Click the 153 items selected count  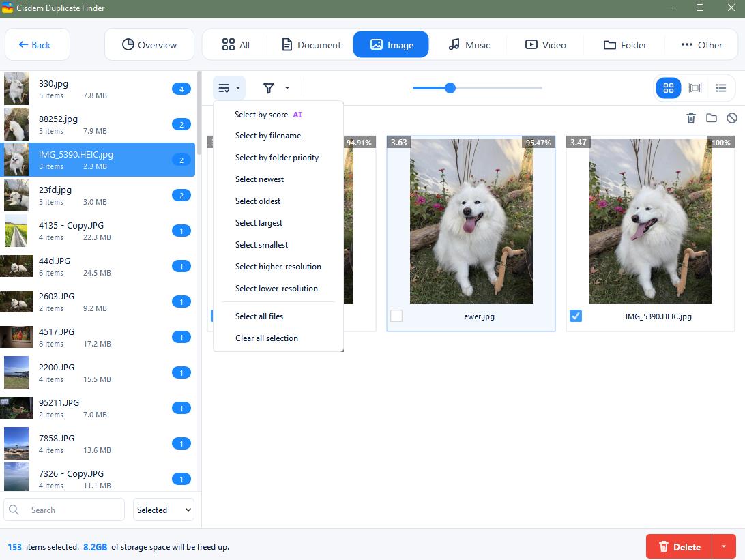click(x=15, y=547)
